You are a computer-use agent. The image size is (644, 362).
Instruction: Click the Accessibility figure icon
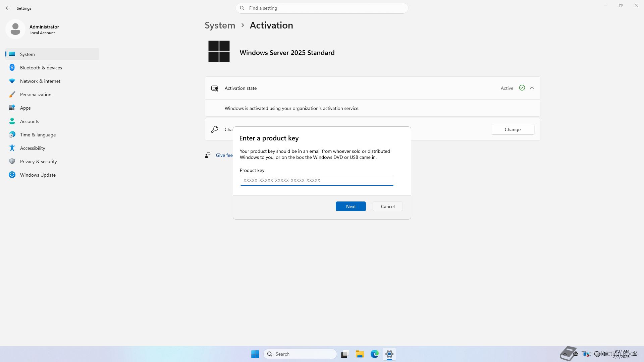(x=12, y=148)
